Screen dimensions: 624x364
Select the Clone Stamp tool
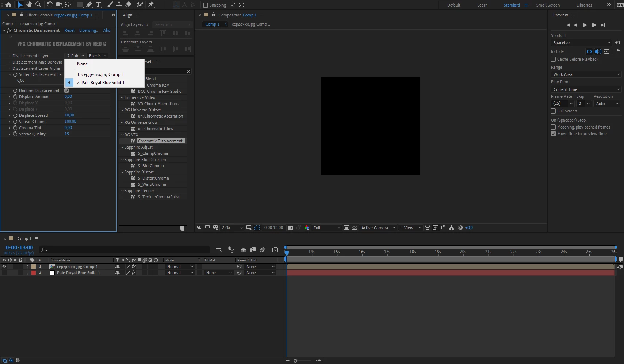click(x=119, y=5)
